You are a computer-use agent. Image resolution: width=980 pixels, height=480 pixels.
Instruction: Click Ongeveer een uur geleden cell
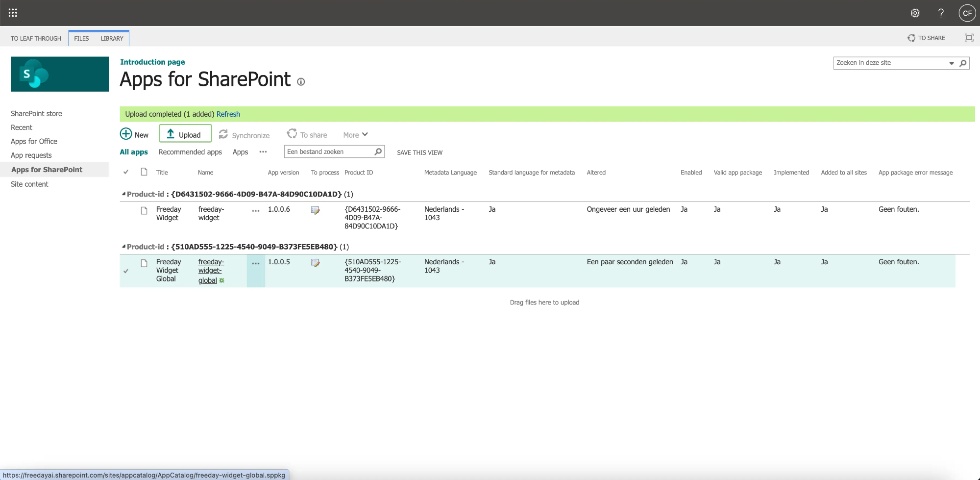[x=628, y=209]
